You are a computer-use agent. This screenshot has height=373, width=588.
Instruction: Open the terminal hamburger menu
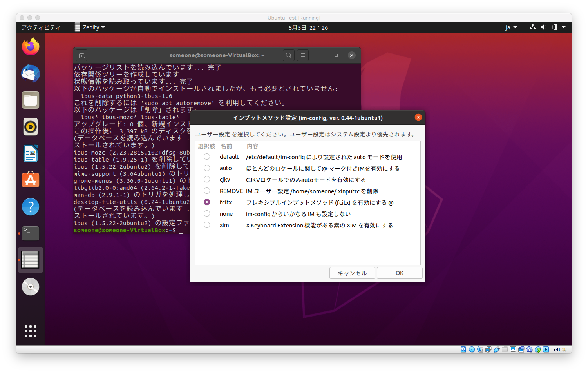(303, 55)
